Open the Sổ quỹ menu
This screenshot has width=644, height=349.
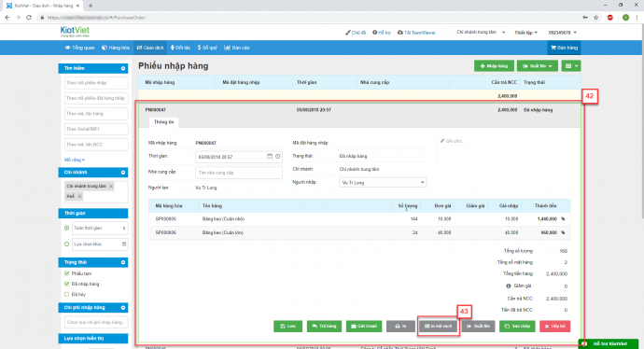tap(207, 48)
